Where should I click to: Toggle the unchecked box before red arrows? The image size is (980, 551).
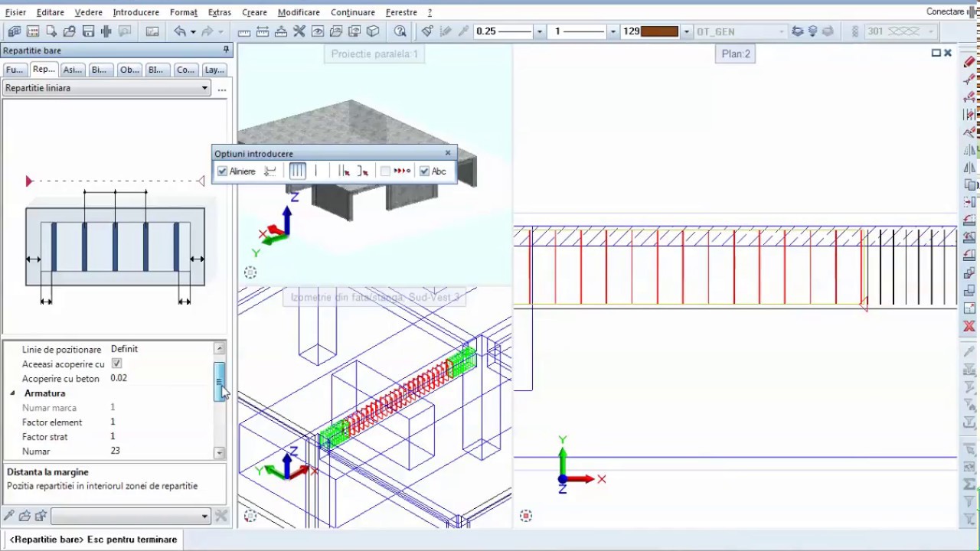385,171
